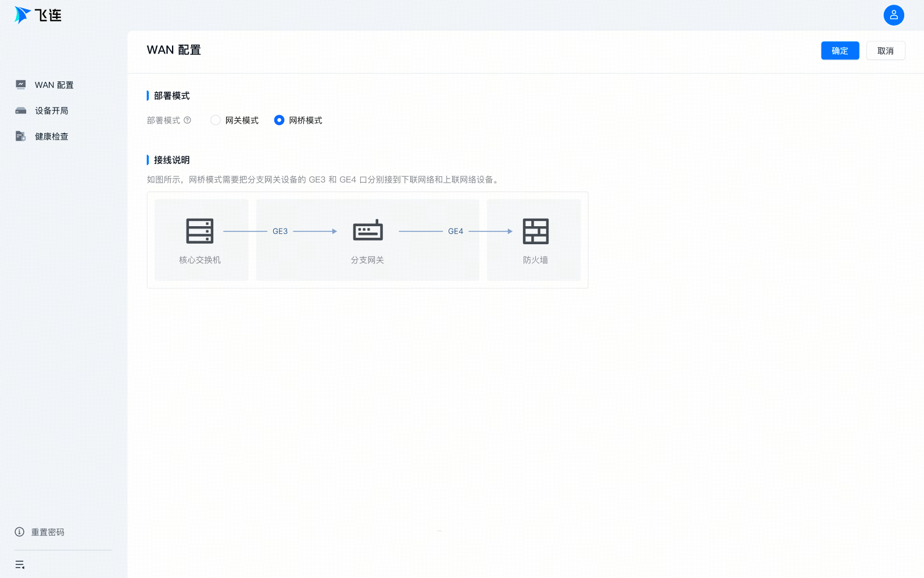Click the 重置密码 link
Viewport: 924px width, 578px height.
pos(48,532)
